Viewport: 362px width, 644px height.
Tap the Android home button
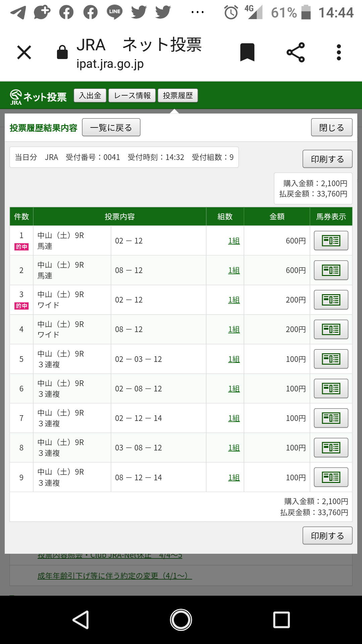click(x=181, y=620)
